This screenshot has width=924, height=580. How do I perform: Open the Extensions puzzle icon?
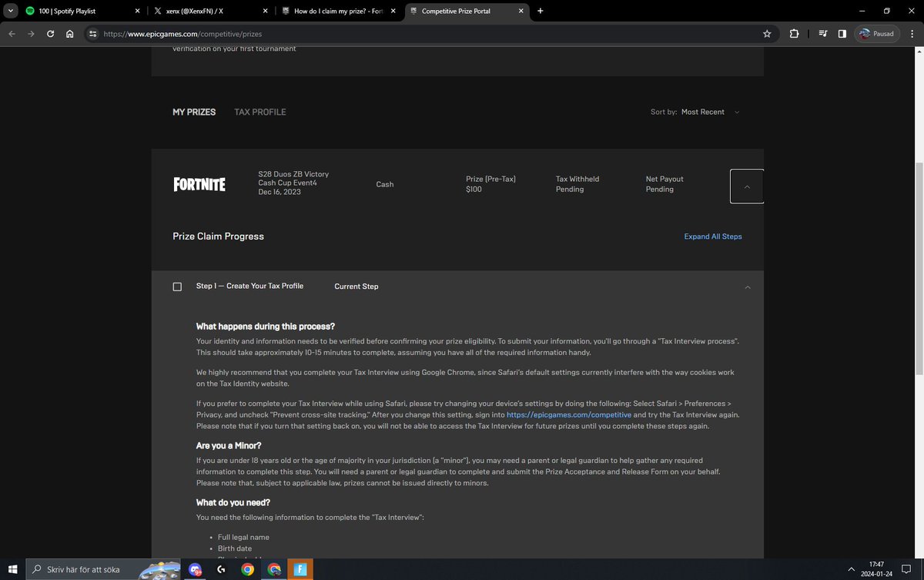794,34
